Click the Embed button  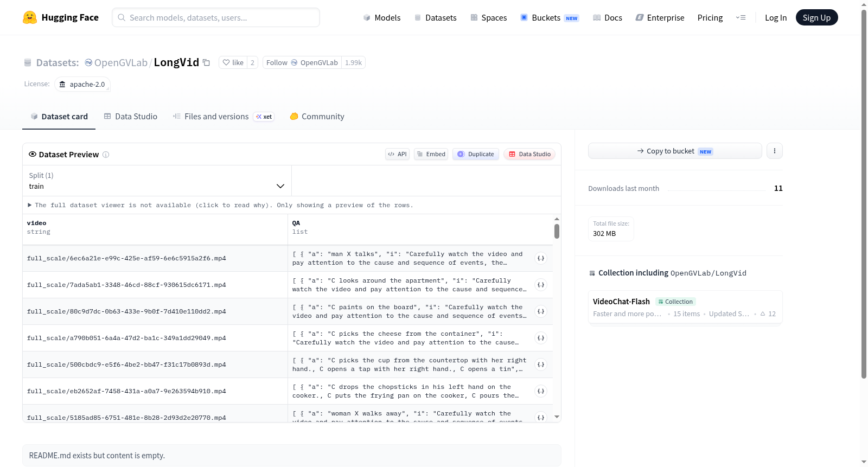pos(431,154)
